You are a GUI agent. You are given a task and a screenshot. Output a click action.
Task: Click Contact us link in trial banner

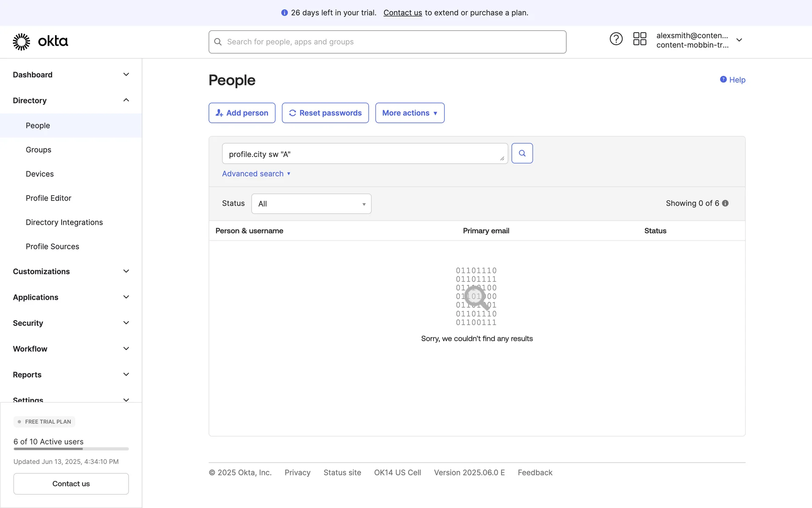tap(402, 13)
